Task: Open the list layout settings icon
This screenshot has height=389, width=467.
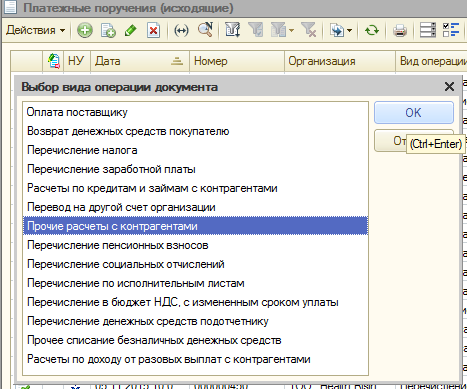Action: [428, 30]
